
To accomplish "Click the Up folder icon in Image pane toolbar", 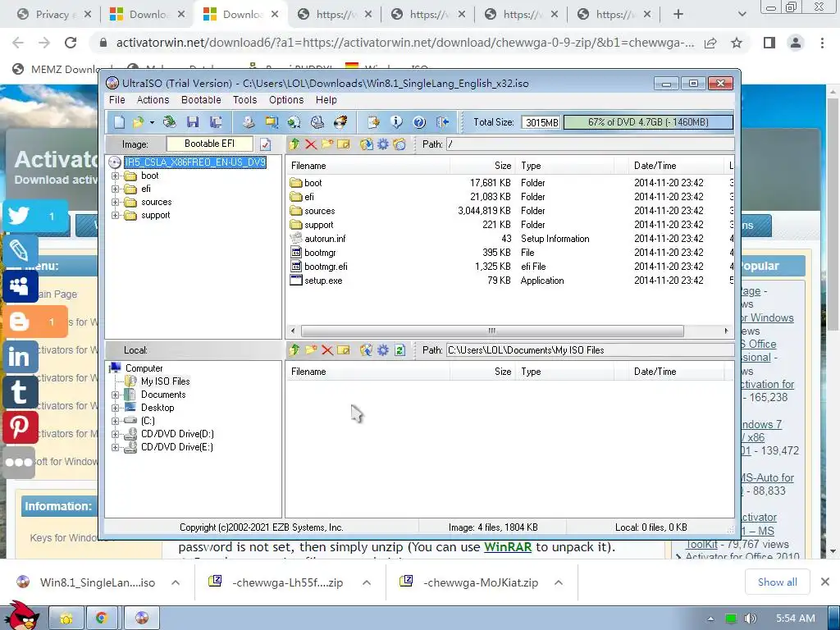I will (294, 144).
